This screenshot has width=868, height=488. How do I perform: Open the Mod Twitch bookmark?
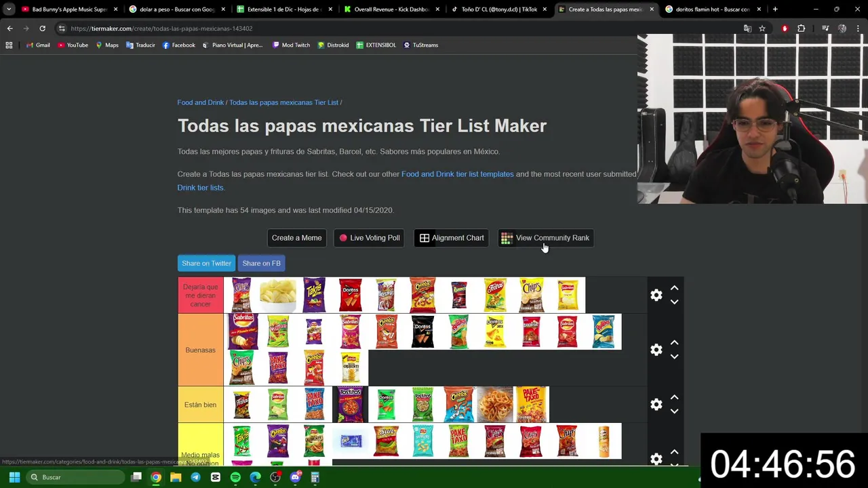(291, 45)
